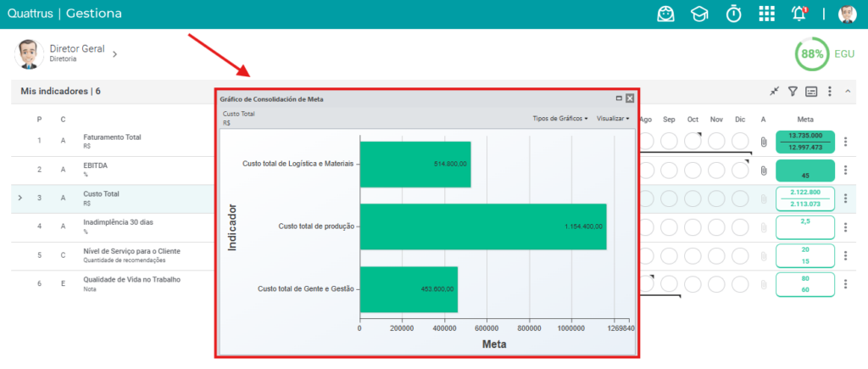868x369 pixels.
Task: Expand the Custo Total row arrow
Action: click(x=20, y=198)
